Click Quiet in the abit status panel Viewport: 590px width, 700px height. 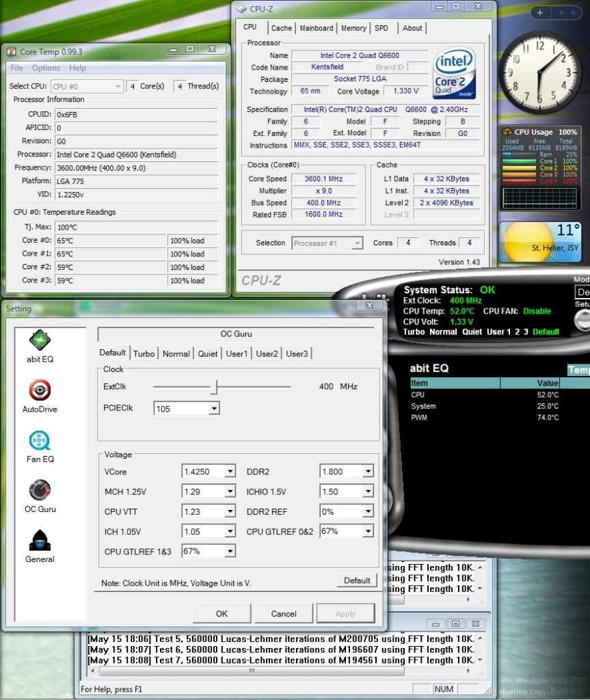[472, 332]
